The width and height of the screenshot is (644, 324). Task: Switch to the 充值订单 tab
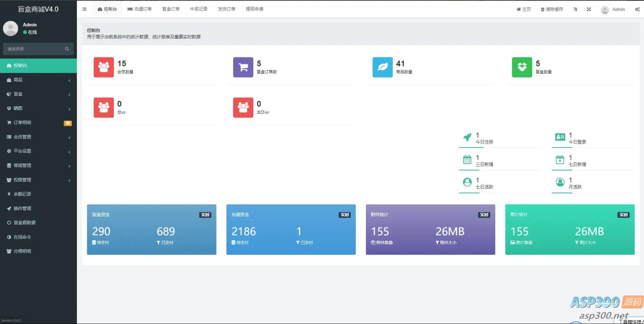coord(140,9)
